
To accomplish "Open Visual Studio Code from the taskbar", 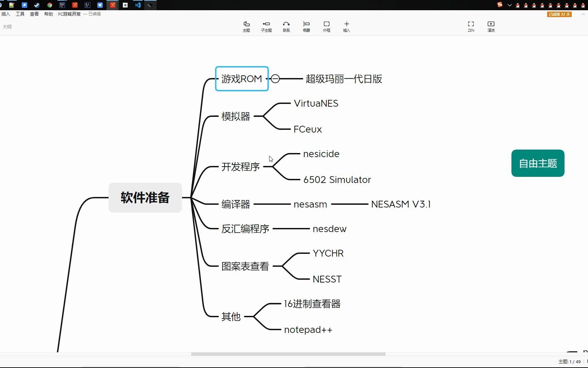I will coord(138,5).
